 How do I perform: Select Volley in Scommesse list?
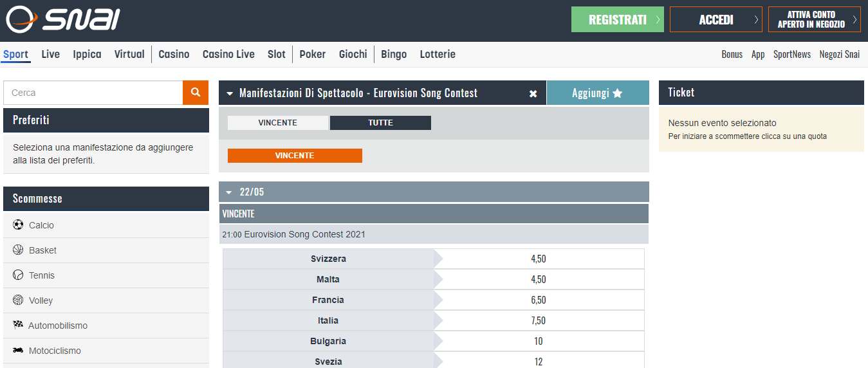(x=106, y=300)
